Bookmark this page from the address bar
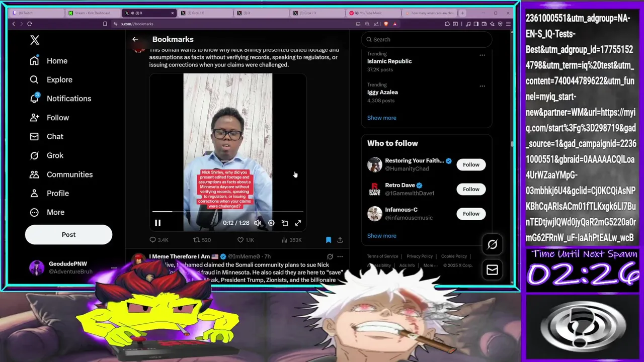Screen dimensions: 644x362 coord(105,24)
